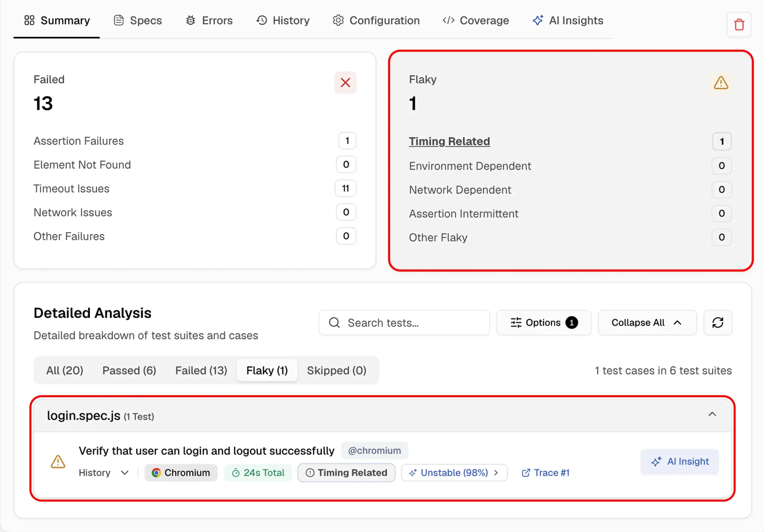Click the @chromium tag

pos(374,451)
